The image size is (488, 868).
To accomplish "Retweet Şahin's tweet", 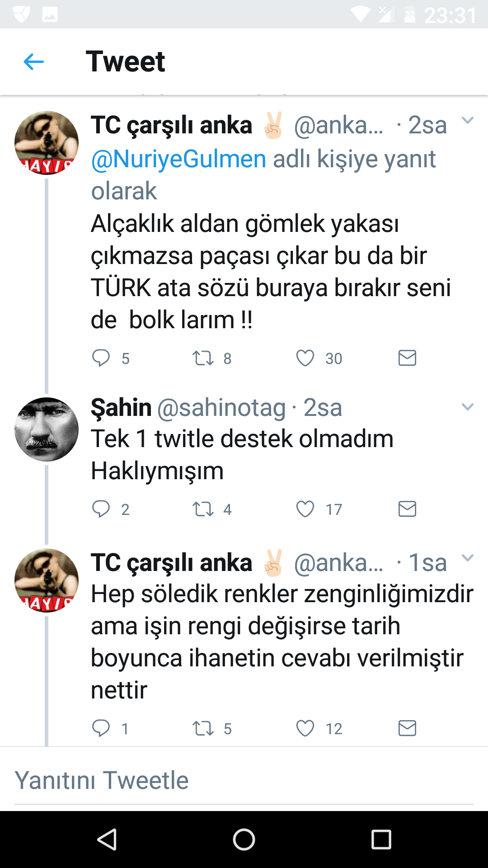I will [203, 509].
